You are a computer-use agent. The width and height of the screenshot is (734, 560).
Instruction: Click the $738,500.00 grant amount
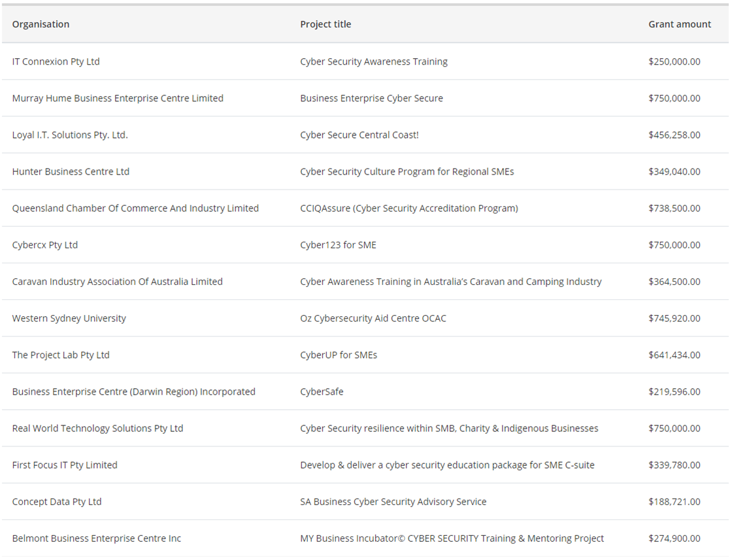coord(674,208)
